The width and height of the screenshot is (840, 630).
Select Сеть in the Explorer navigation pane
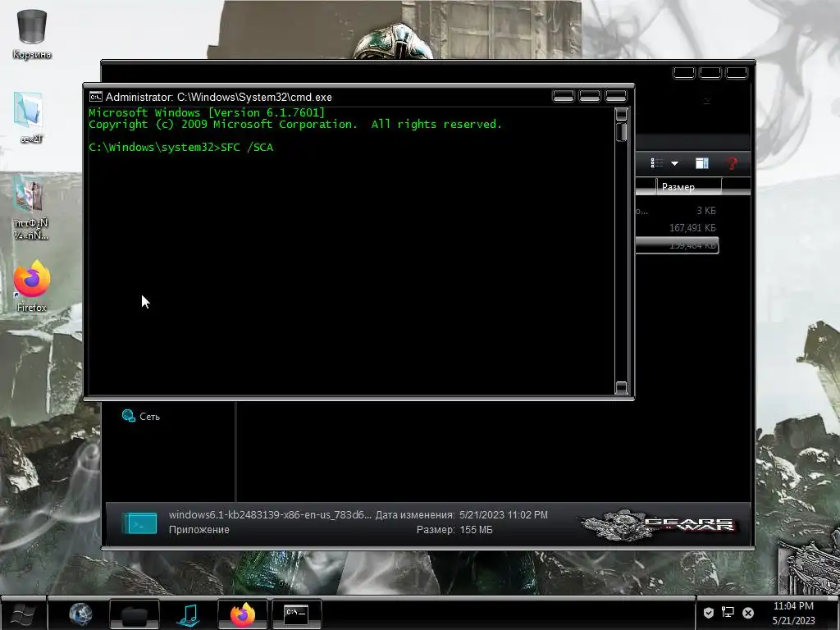[141, 416]
